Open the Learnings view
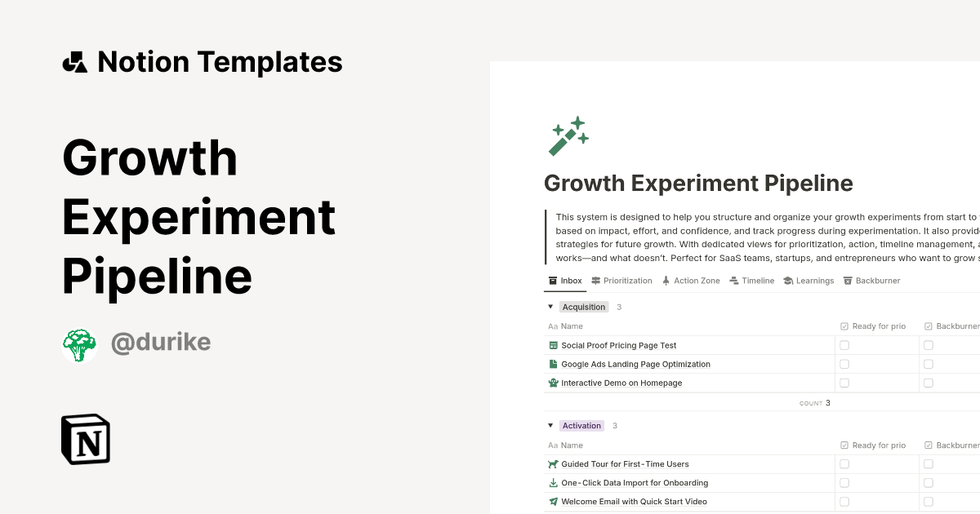Viewport: 980px width, 514px height. 809,280
